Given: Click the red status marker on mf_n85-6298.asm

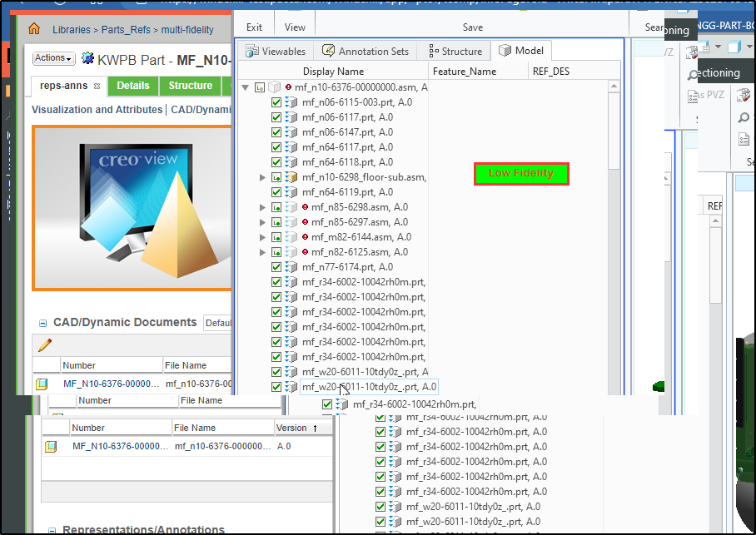Looking at the screenshot, I should 305,207.
